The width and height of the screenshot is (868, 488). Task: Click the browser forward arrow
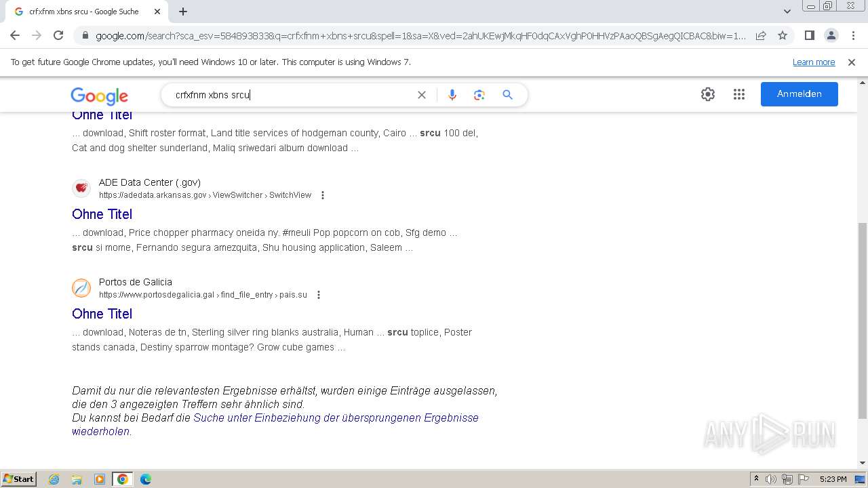[37, 35]
